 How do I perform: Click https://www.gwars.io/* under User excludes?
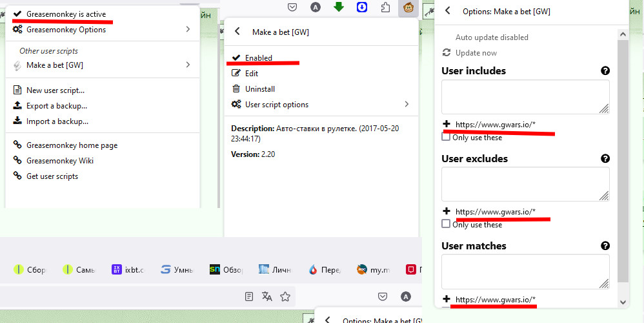[496, 212]
